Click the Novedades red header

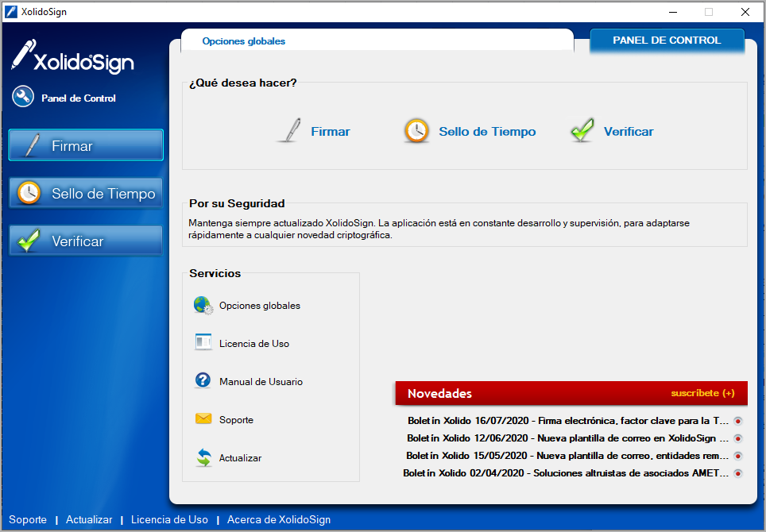571,393
